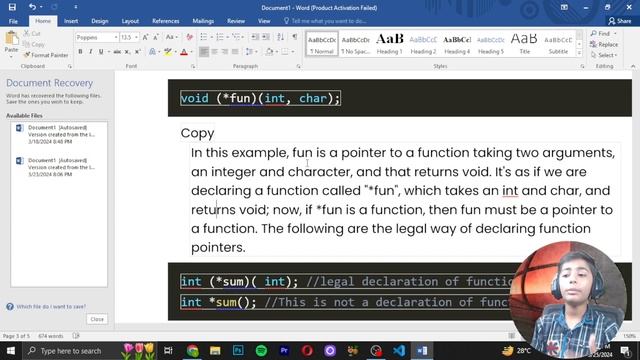640x360 pixels.
Task: Center align the paragraph
Action: click(x=214, y=52)
